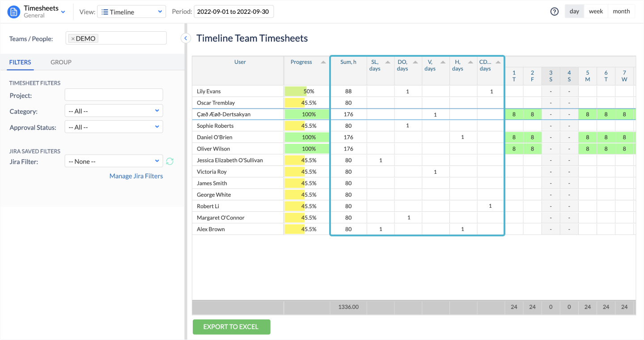
Task: Click the Project filter input field
Action: coord(114,95)
